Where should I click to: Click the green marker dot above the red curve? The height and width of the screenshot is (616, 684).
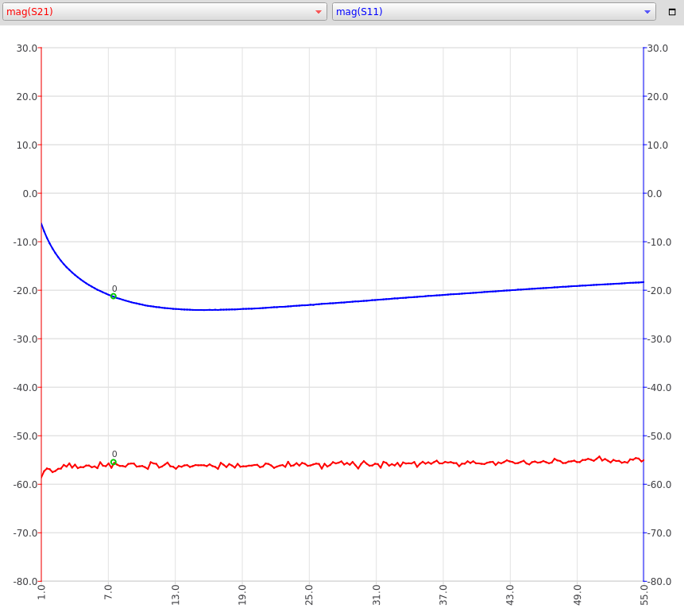(114, 461)
